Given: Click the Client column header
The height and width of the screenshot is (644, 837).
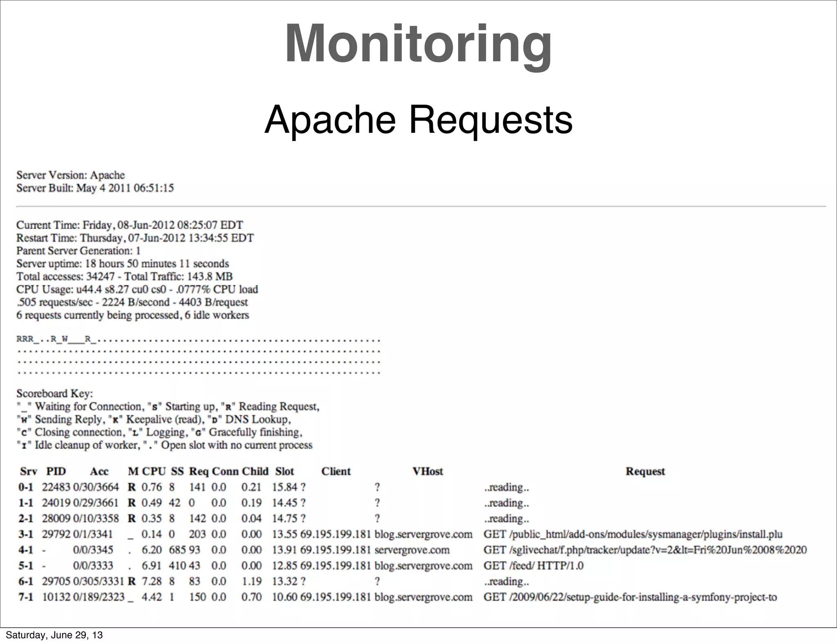Looking at the screenshot, I should [x=336, y=472].
